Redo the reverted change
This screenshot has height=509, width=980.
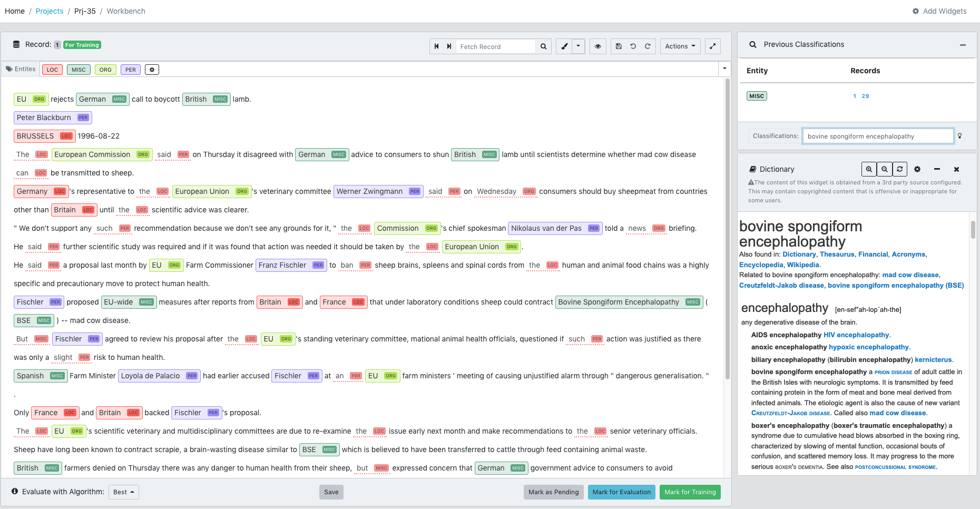click(648, 46)
